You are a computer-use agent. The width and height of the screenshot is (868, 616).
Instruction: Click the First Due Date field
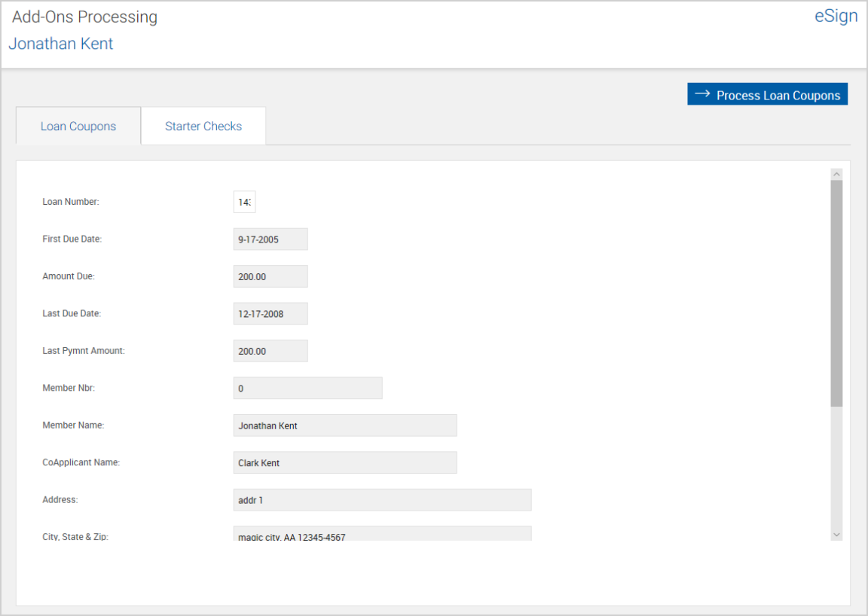pyautogui.click(x=270, y=239)
